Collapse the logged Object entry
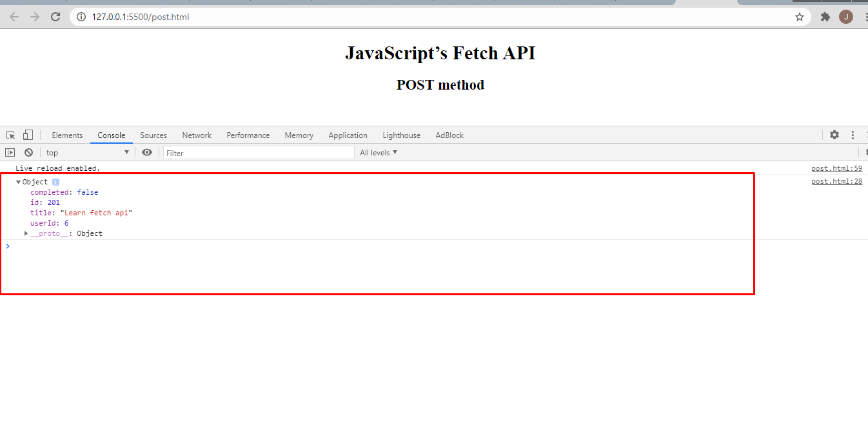 pos(18,182)
